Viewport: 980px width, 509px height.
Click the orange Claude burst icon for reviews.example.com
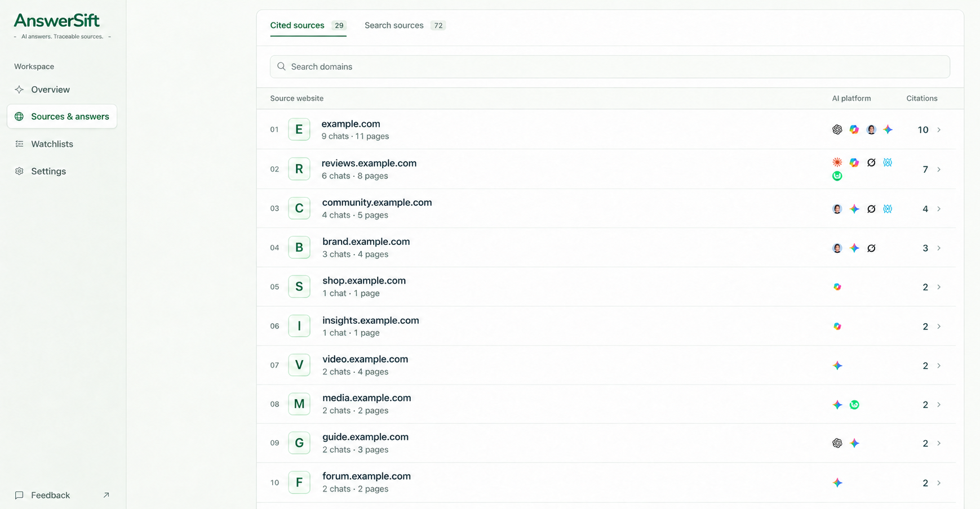coord(837,162)
